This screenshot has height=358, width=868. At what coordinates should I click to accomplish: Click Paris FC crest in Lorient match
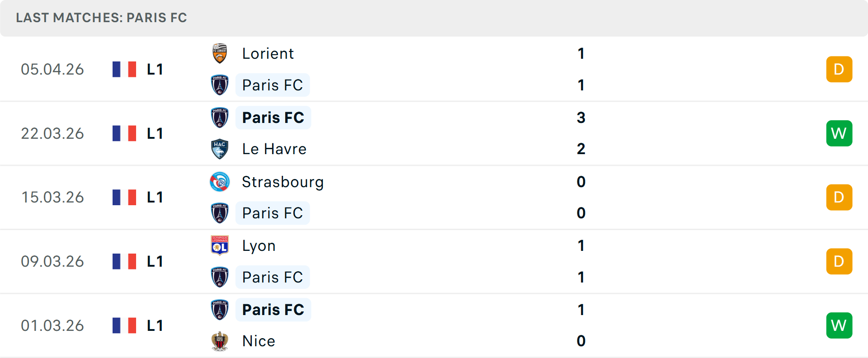tap(220, 85)
